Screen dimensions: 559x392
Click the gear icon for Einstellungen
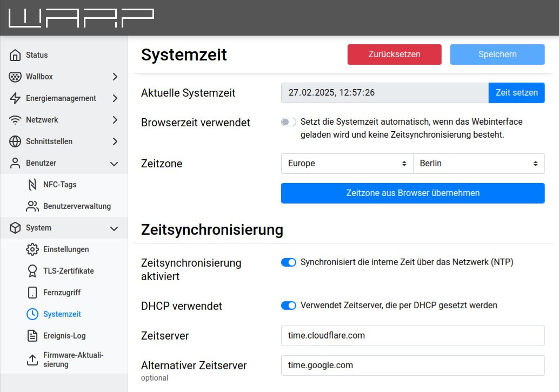[32, 249]
